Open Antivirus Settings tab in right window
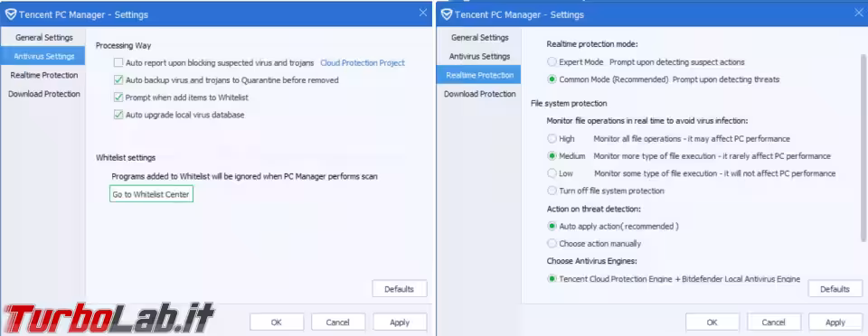Viewport: 868px width, 336px height. [479, 56]
